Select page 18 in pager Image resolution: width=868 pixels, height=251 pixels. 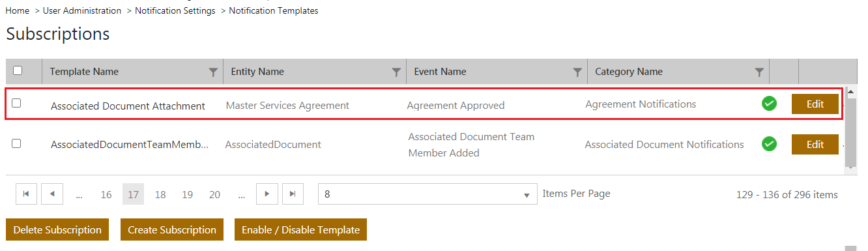160,194
